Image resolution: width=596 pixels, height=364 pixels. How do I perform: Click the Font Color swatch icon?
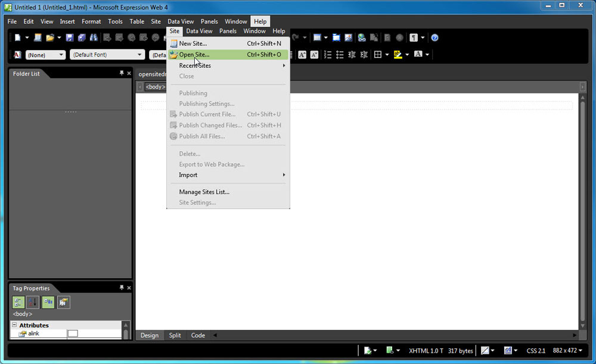(418, 55)
